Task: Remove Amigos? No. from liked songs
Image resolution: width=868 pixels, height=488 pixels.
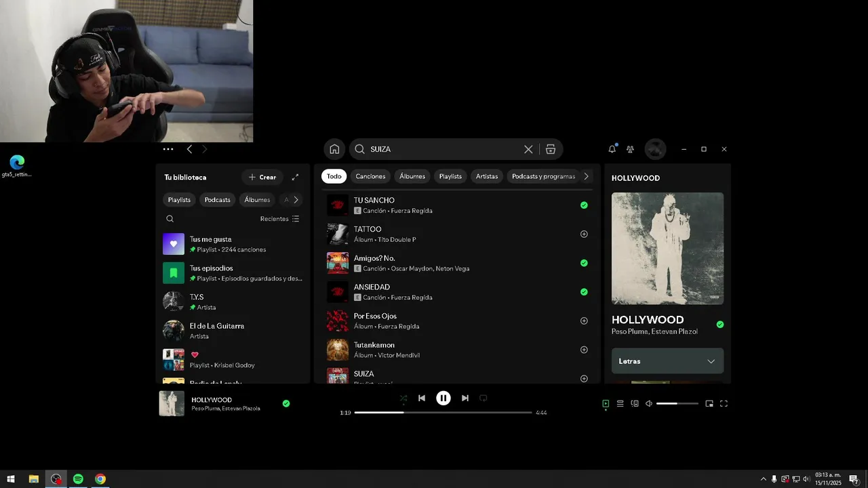Action: (584, 263)
